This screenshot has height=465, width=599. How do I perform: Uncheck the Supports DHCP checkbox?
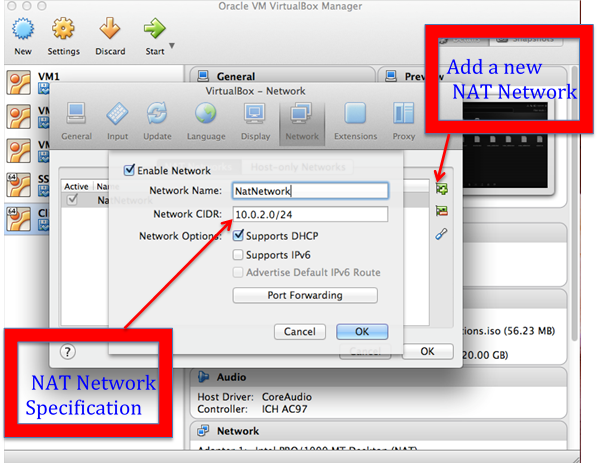click(238, 235)
